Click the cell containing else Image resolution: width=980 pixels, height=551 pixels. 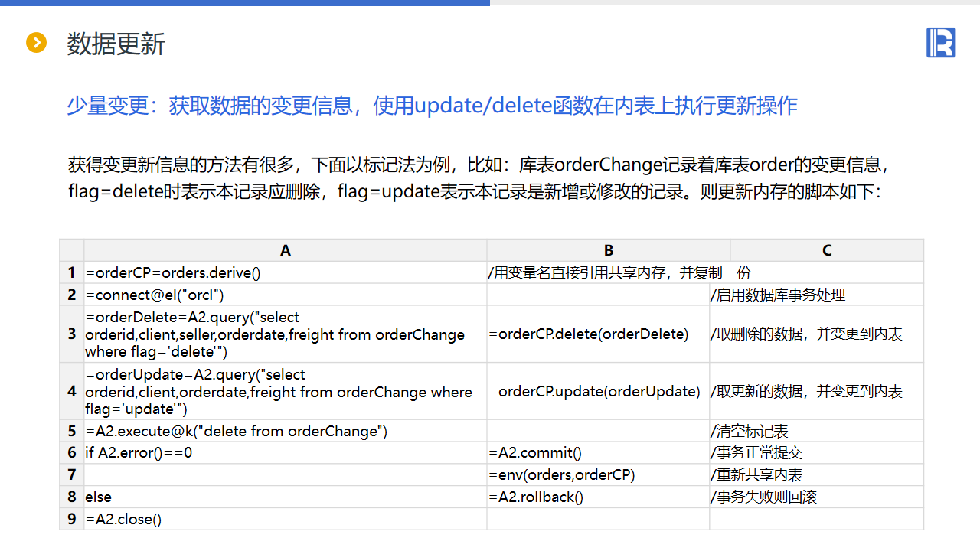click(286, 497)
